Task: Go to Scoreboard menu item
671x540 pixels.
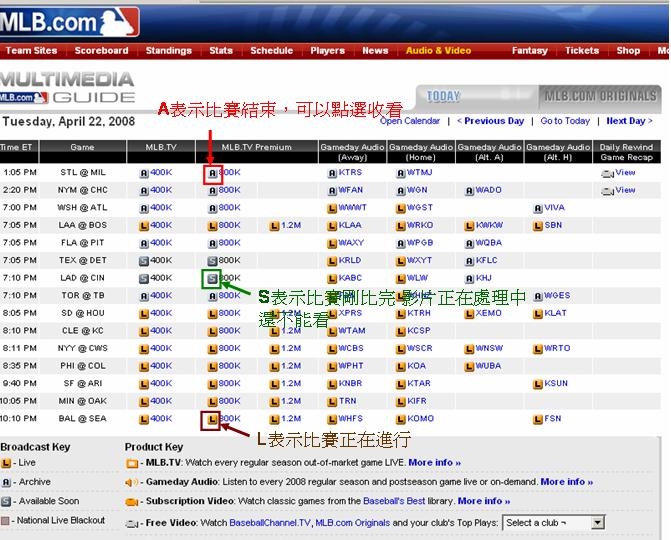Action: (x=101, y=50)
